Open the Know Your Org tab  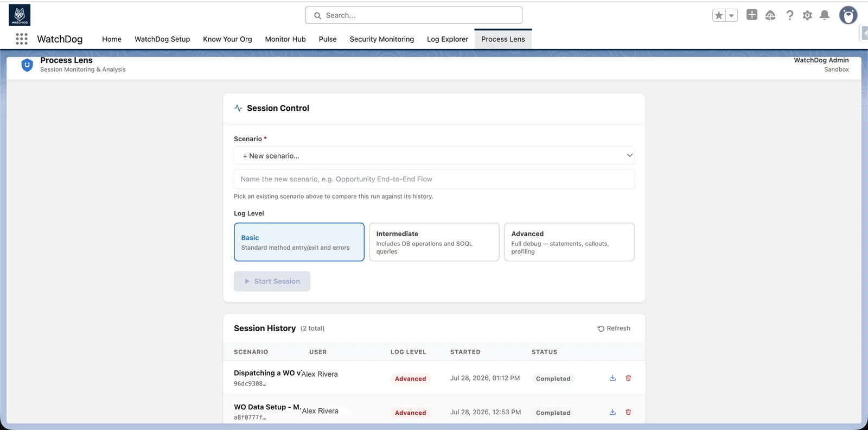click(x=227, y=39)
